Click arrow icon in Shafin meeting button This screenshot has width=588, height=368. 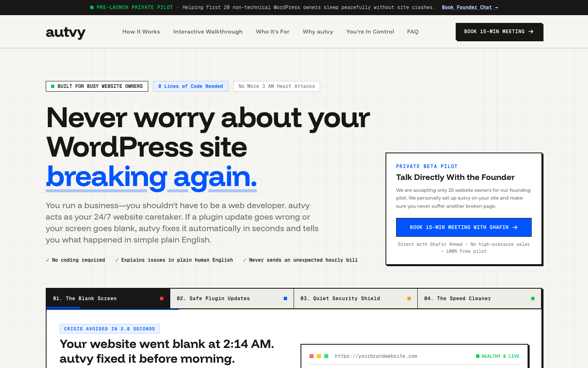pyautogui.click(x=515, y=227)
